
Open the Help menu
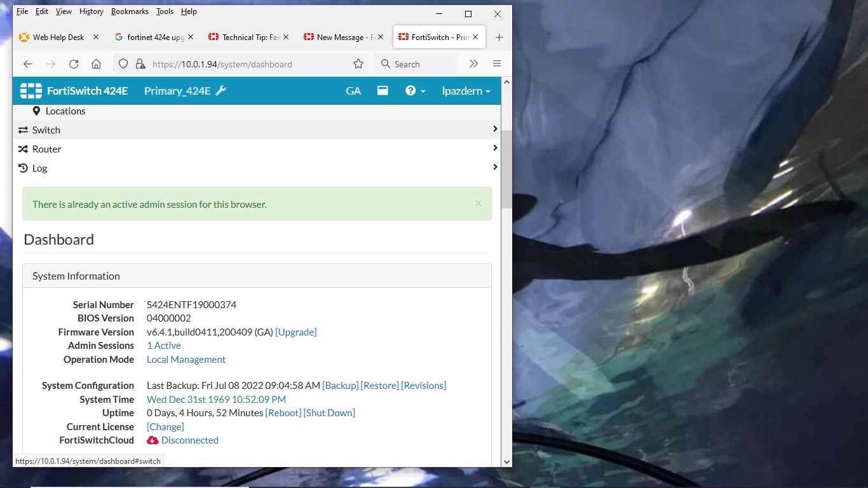[189, 11]
